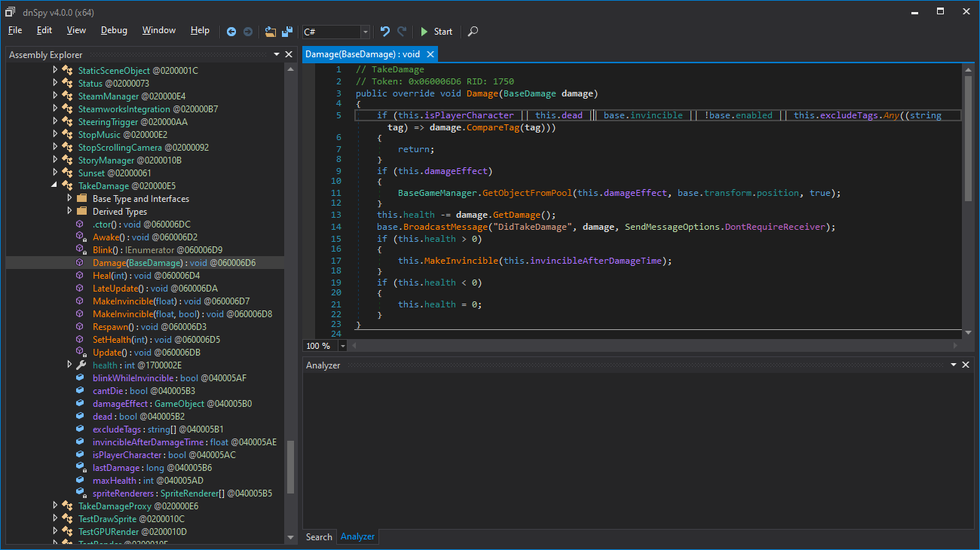Click the Save All disk icon
Image resolution: width=980 pixels, height=550 pixels.
[287, 32]
